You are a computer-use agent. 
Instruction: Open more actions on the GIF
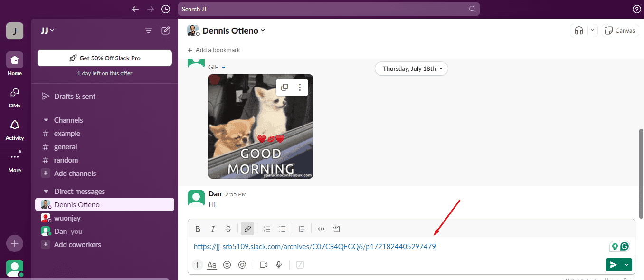click(300, 87)
